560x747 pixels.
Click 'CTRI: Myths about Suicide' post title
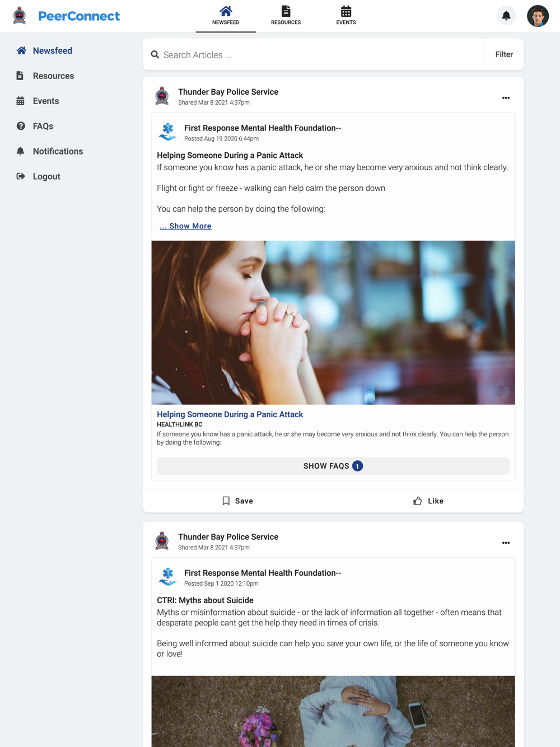coord(205,600)
